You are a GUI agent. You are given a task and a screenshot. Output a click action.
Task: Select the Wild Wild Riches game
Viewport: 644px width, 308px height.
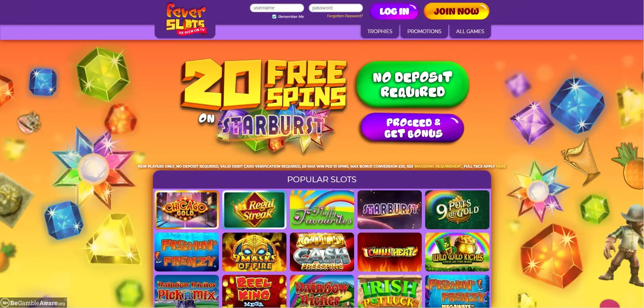[x=457, y=252]
